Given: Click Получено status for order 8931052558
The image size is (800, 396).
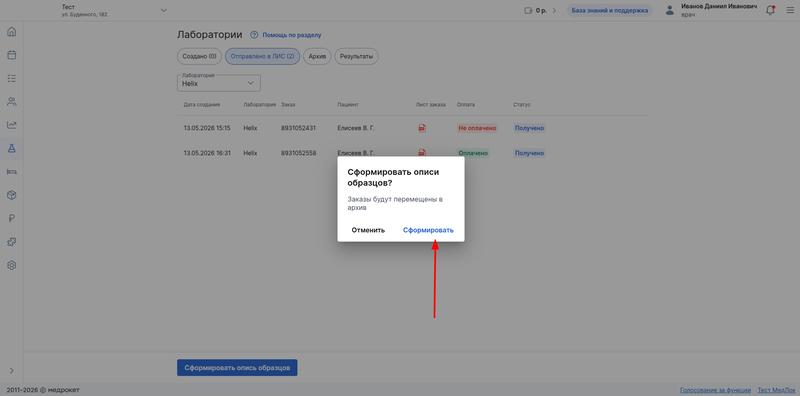Looking at the screenshot, I should click(x=529, y=153).
